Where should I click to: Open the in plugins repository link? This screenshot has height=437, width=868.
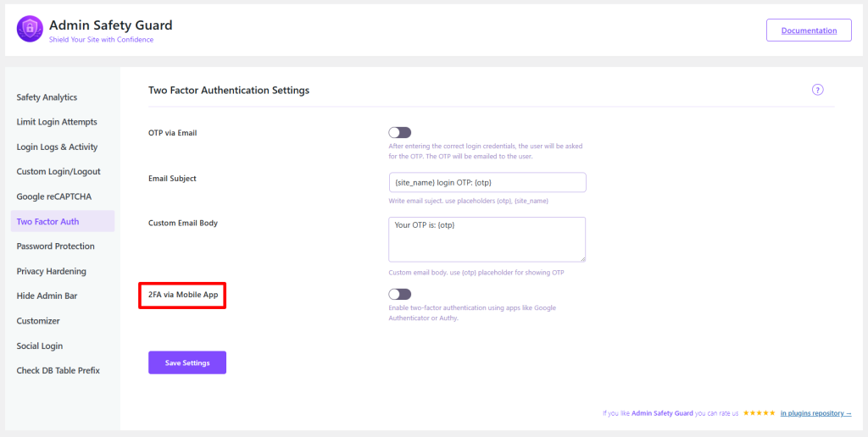pos(815,413)
